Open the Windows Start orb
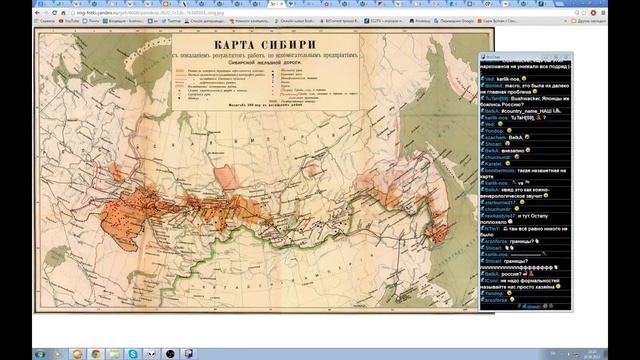The image size is (640, 360). point(40,354)
